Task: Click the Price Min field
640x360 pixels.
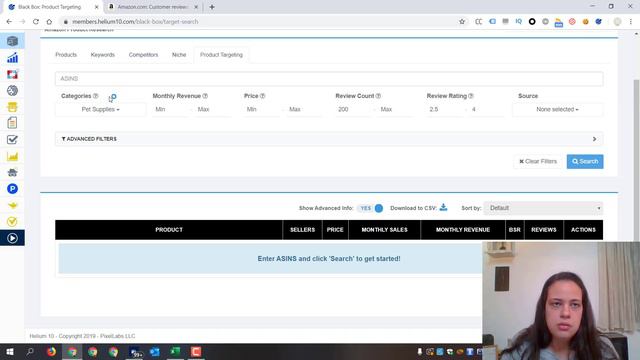Action: pyautogui.click(x=262, y=109)
